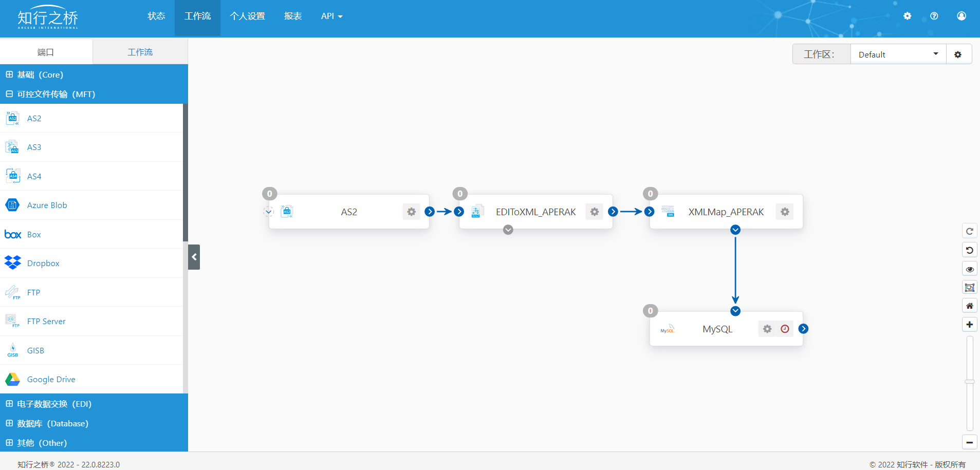Select GISB connector in list
This screenshot has height=470, width=980.
point(91,350)
